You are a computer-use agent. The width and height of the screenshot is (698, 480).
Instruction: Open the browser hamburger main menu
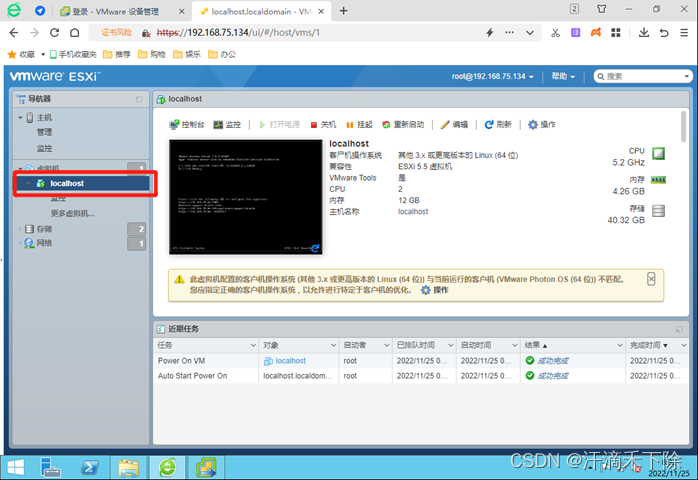pyautogui.click(x=684, y=33)
